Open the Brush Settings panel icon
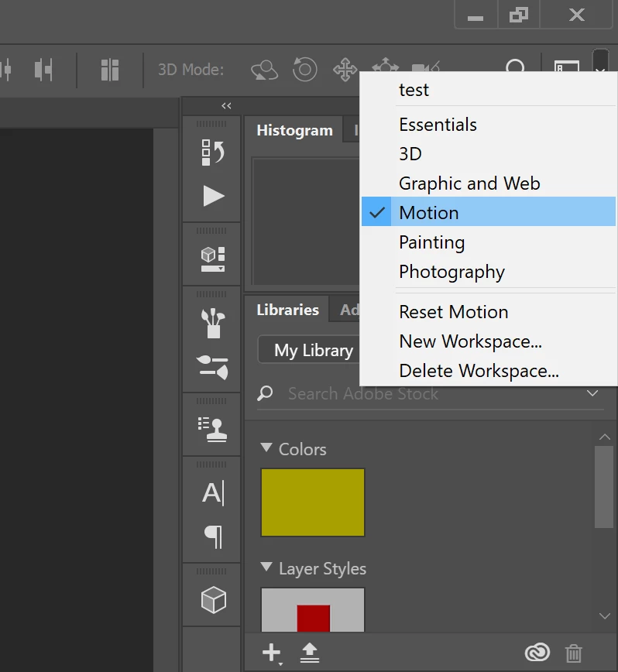The image size is (618, 672). 212,367
